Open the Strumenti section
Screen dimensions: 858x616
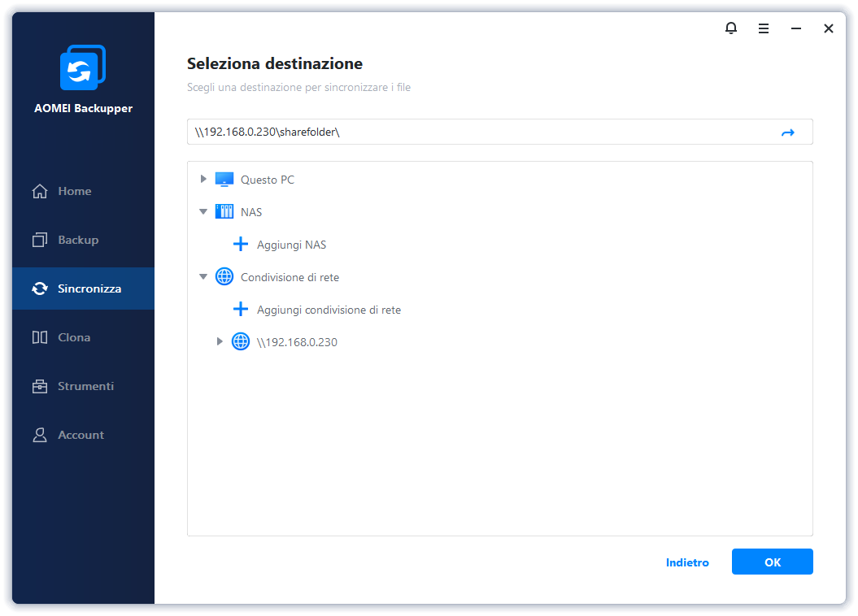[x=83, y=386]
